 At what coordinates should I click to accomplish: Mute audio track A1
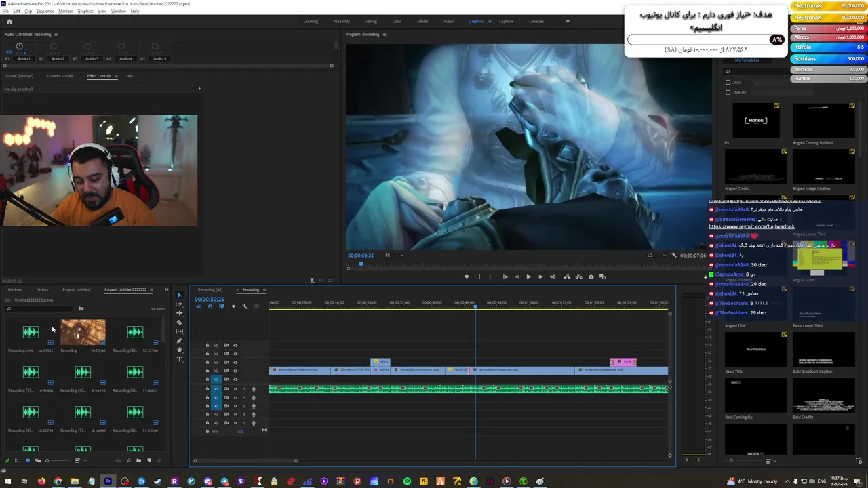pos(235,389)
